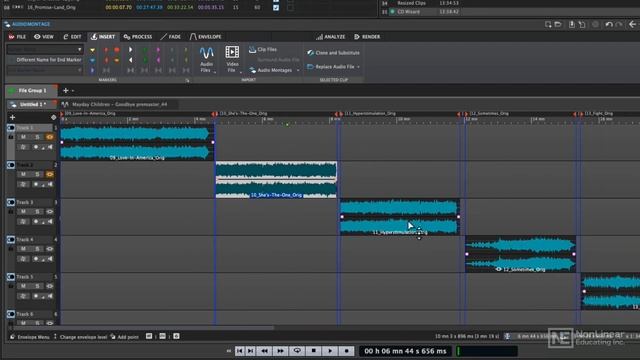Click the horizontal timeline scrollbar
This screenshot has width=640, height=360.
point(144,327)
